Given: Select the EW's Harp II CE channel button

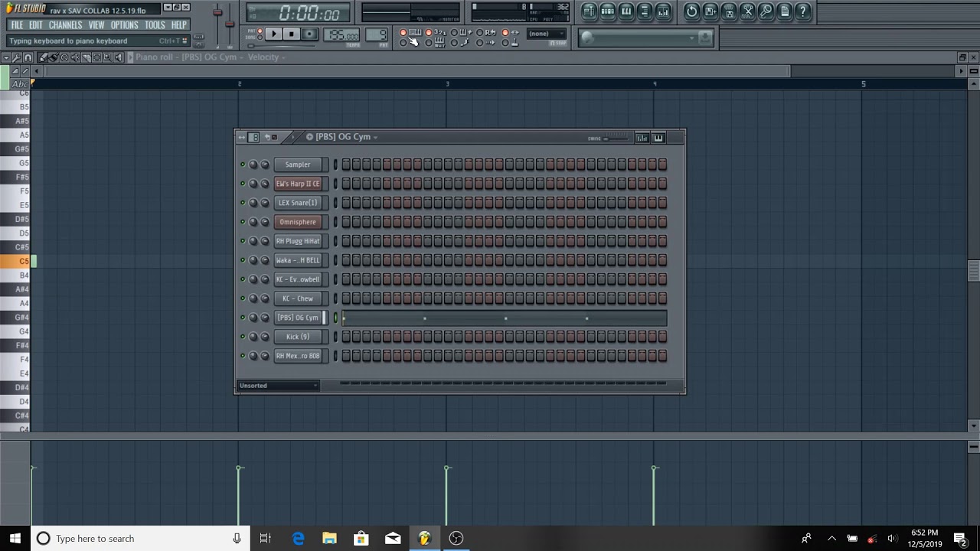Looking at the screenshot, I should [x=298, y=184].
